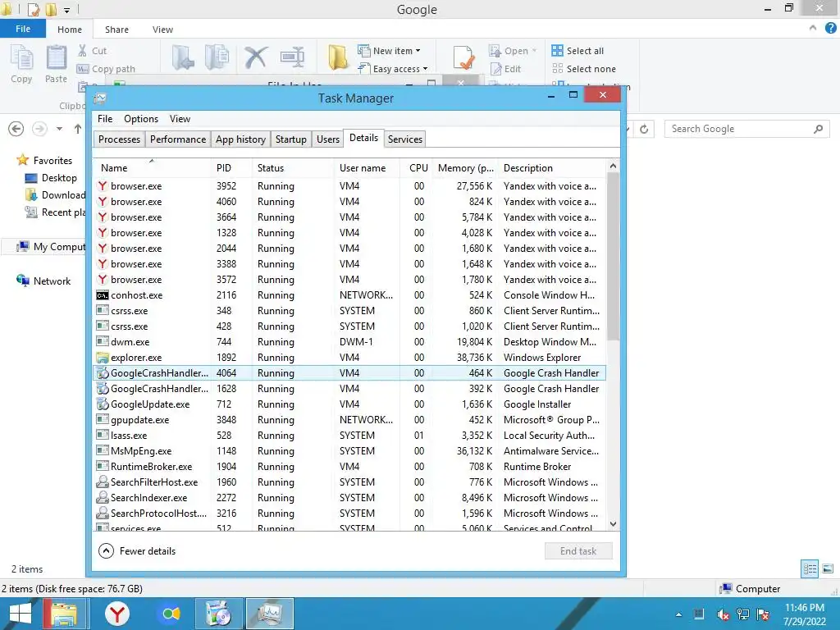Open recent locations dropdown arrow in Explorer

click(59, 129)
